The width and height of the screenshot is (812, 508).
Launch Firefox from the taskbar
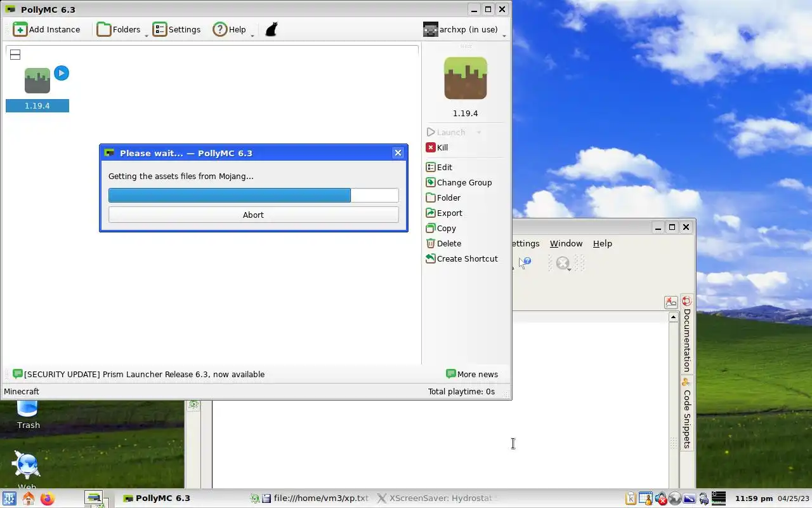(48, 498)
